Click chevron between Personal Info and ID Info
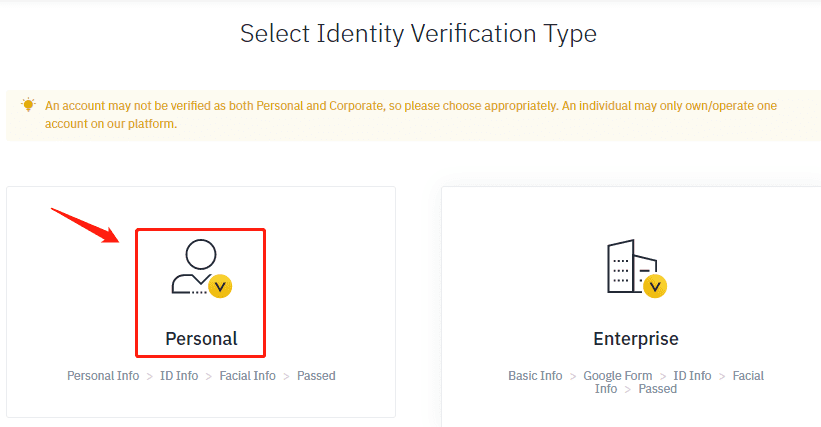Image resolution: width=821 pixels, height=427 pixels. (x=150, y=377)
